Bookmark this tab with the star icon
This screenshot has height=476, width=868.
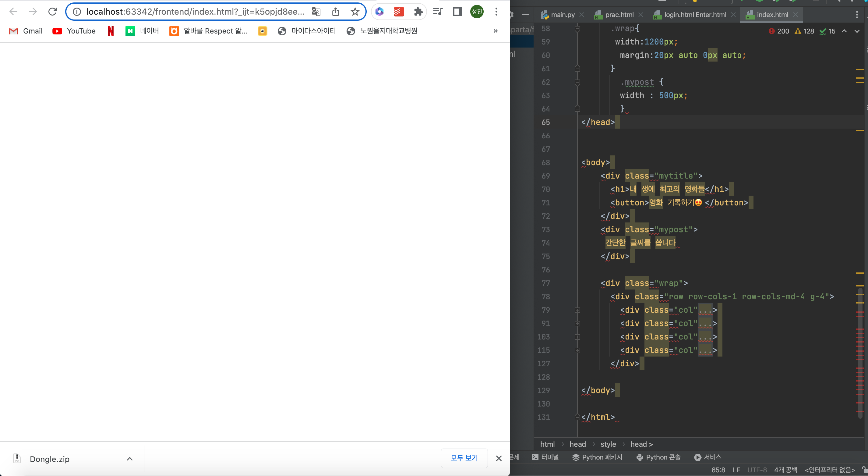point(355,12)
